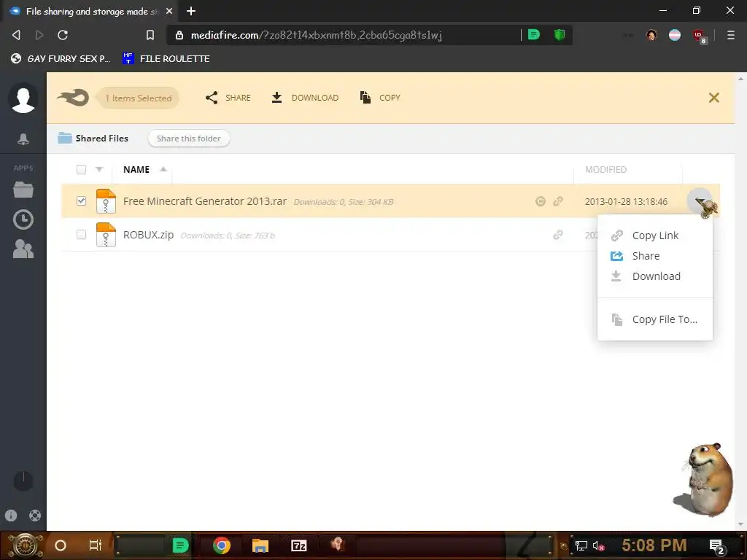The image size is (747, 560).
Task: Click the storage usage circle in sidebar
Action: [23, 481]
